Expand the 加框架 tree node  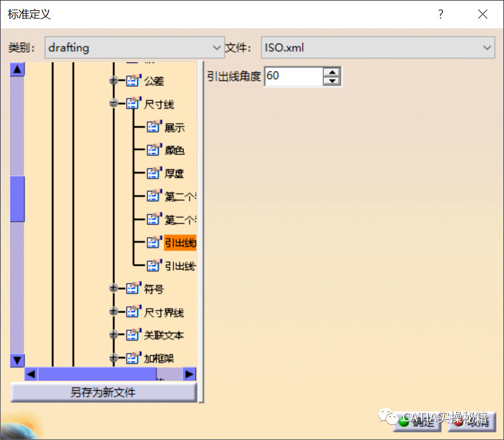[114, 359]
